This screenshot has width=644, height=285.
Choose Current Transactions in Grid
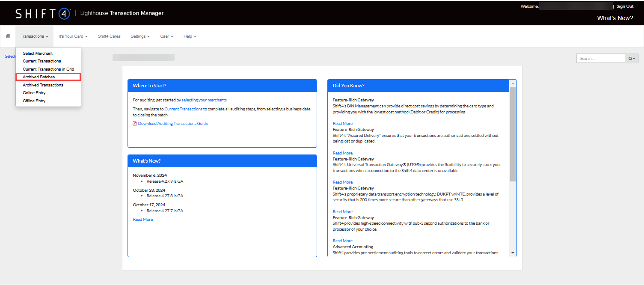(x=48, y=69)
